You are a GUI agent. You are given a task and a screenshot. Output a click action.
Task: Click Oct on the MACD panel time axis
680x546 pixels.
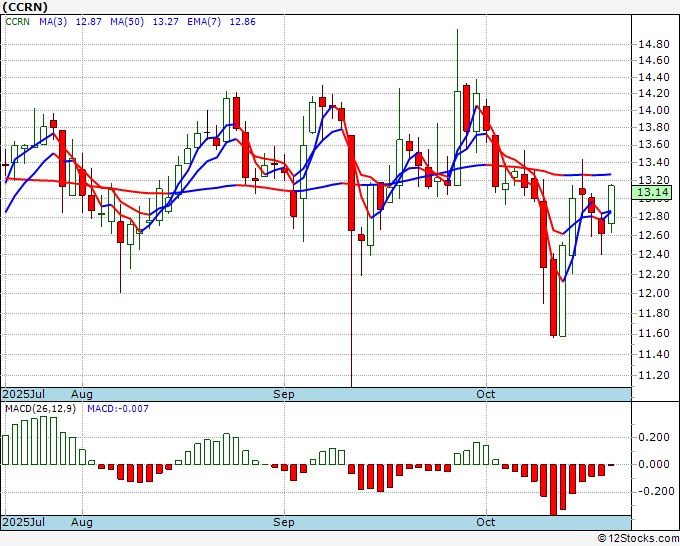[486, 523]
